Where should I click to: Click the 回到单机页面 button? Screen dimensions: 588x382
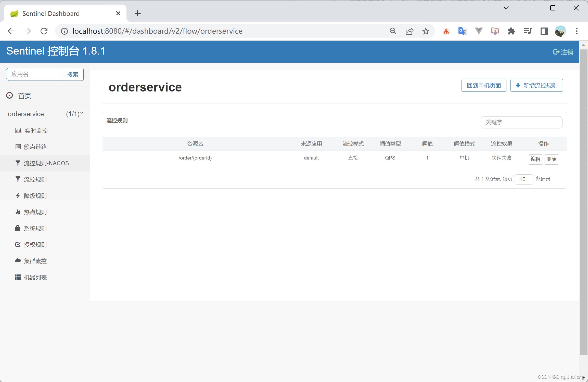pyautogui.click(x=484, y=85)
